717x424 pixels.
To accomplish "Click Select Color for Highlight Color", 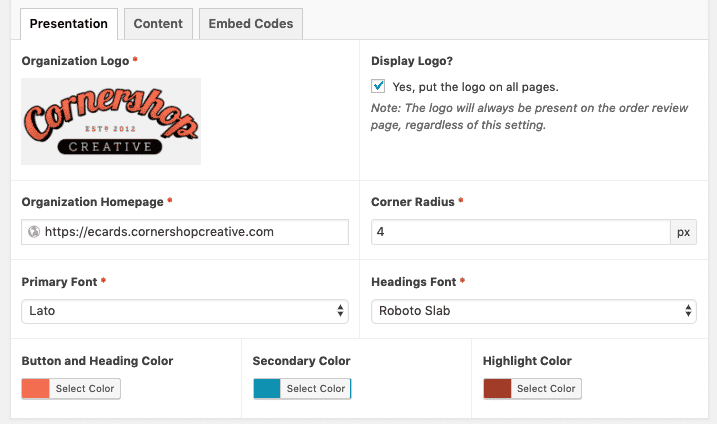I will (x=546, y=389).
